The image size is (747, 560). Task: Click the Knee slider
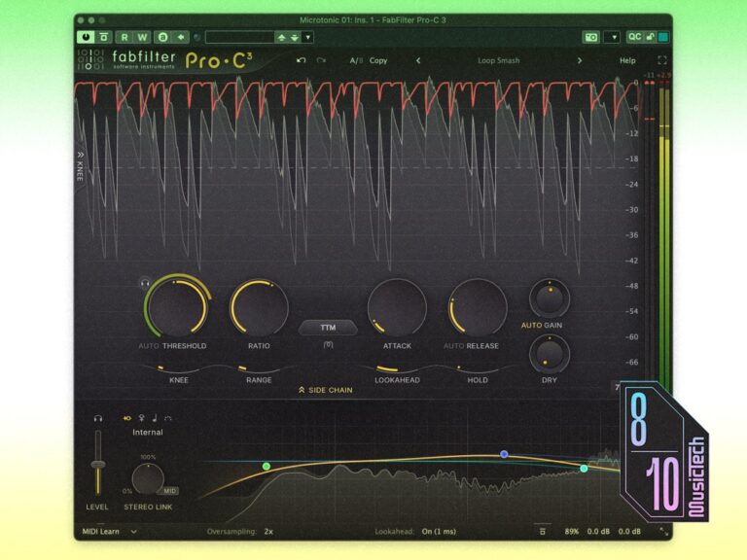pos(179,368)
